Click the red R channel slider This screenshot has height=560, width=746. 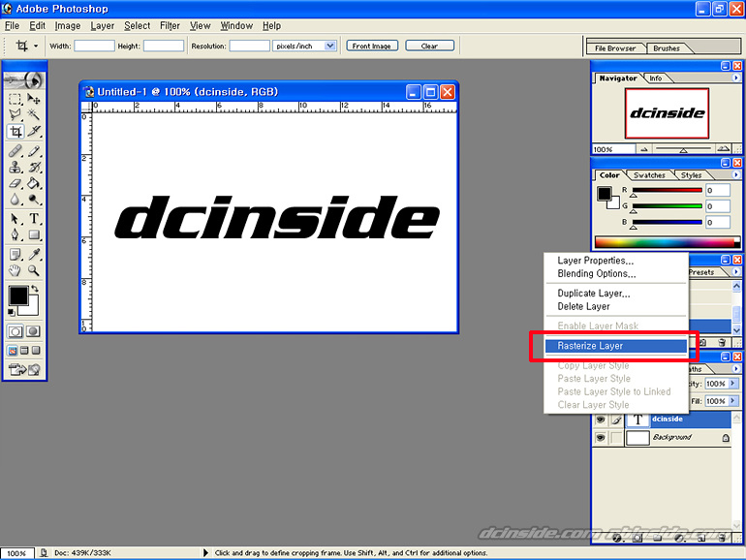pyautogui.click(x=667, y=190)
